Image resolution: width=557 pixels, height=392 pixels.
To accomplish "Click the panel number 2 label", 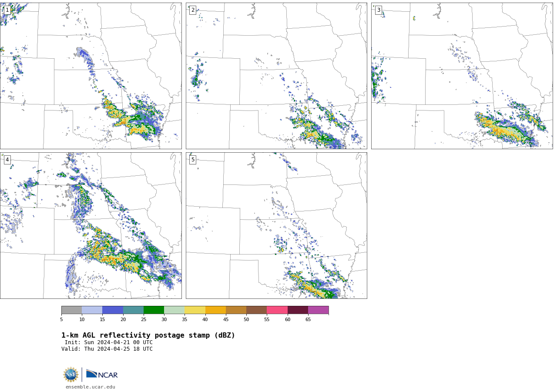I will click(x=193, y=10).
